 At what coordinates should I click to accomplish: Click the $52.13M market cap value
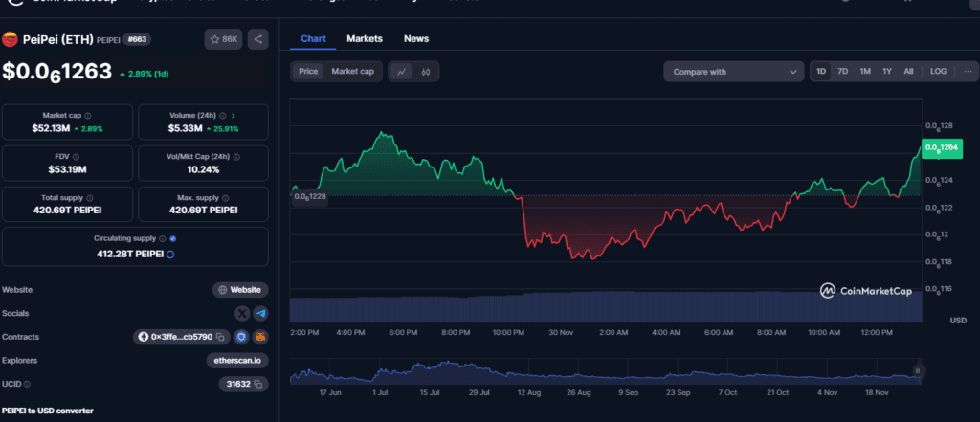[51, 129]
